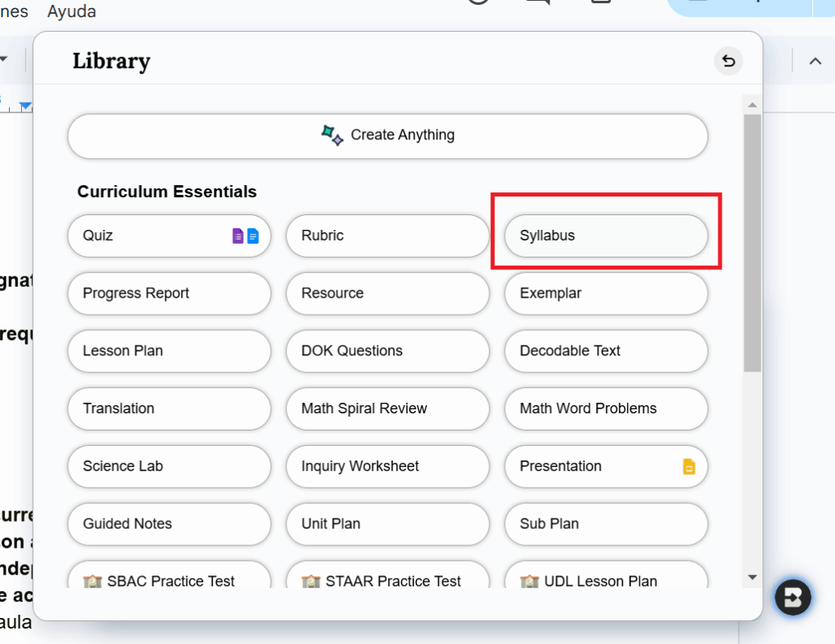
Task: Click the school icon beside UDL Lesson Plan
Action: [x=529, y=581]
